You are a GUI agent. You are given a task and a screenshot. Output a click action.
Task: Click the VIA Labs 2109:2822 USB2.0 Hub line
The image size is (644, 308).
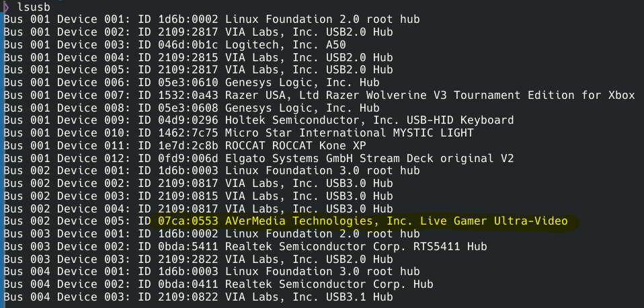click(x=198, y=260)
